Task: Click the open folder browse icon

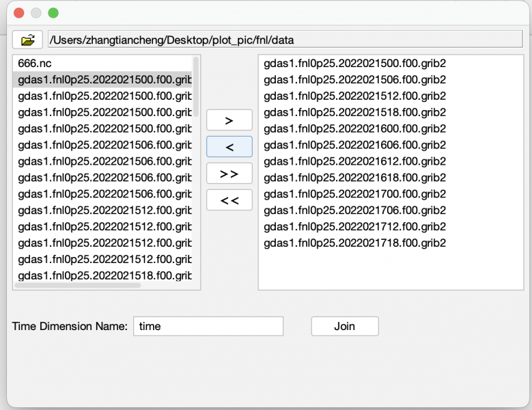Action: pyautogui.click(x=27, y=40)
